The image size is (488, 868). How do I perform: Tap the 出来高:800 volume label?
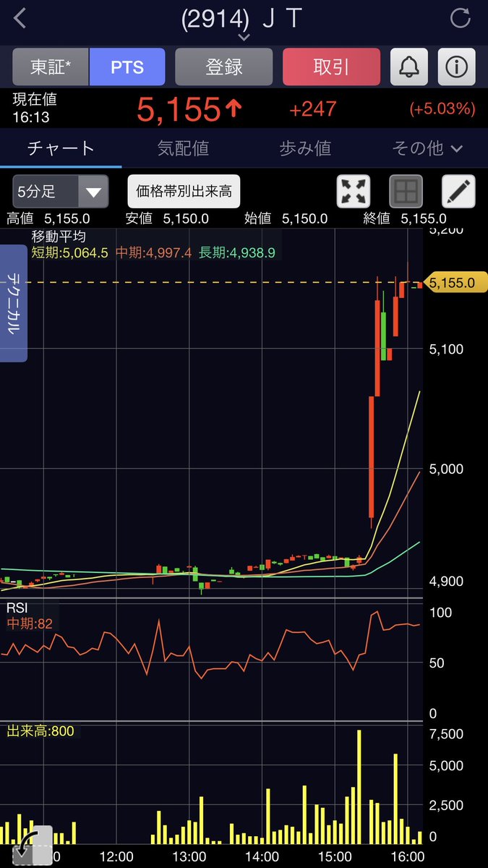point(40,731)
